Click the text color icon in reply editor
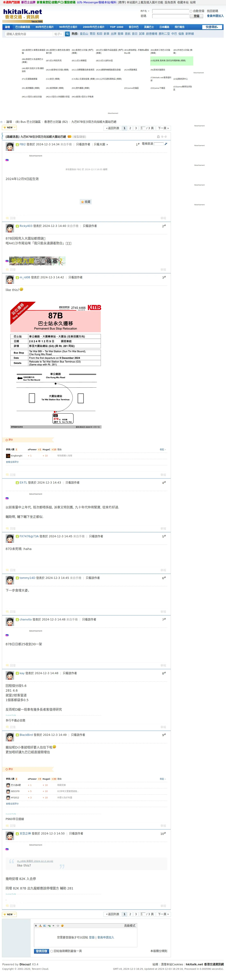 [x=40, y=926]
